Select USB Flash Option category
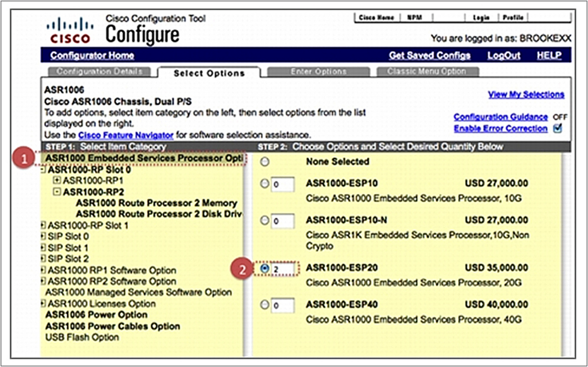This screenshot has height=367, width=588. coord(82,337)
